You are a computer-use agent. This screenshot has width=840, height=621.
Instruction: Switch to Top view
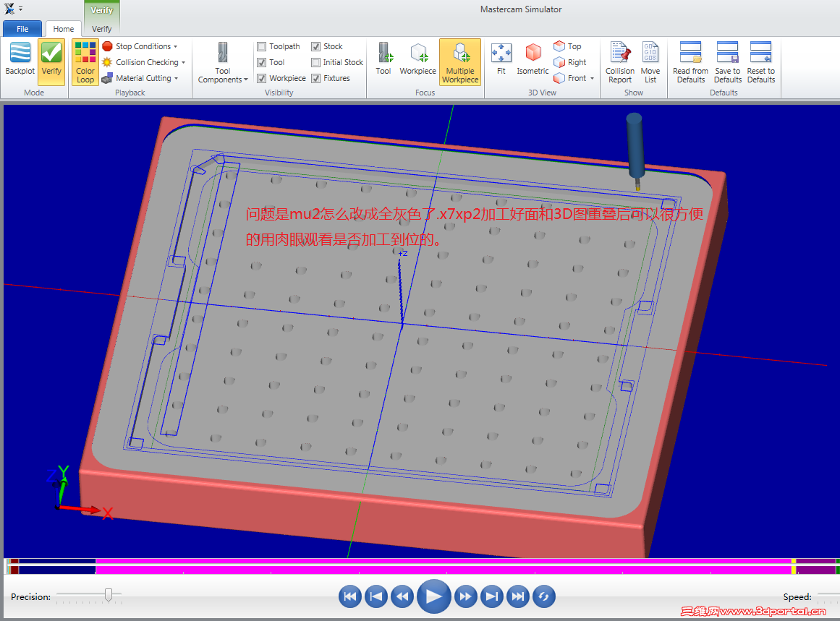[568, 46]
